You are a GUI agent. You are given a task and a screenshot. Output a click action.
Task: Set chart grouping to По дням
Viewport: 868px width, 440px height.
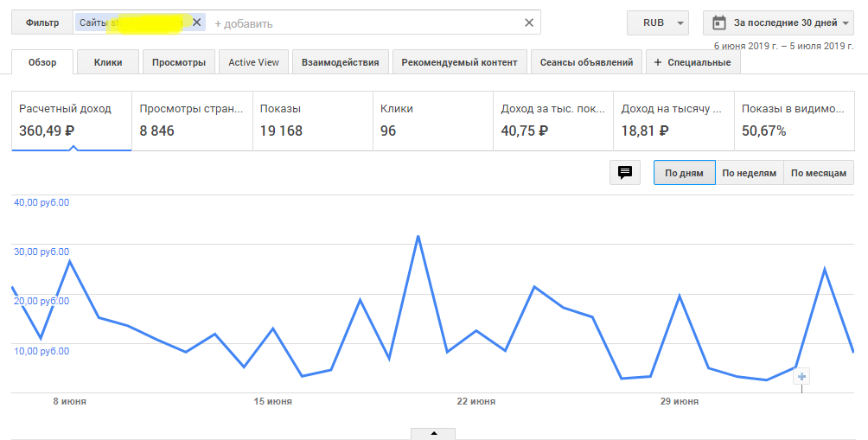tap(684, 173)
